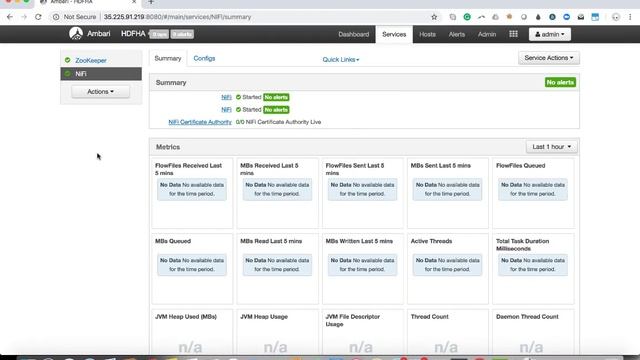
Task: Open the FlowFiles Queued widget
Action: click(x=533, y=193)
